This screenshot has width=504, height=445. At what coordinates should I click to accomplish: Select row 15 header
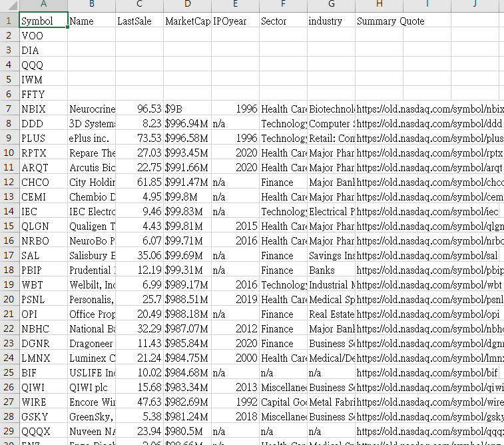(x=9, y=226)
